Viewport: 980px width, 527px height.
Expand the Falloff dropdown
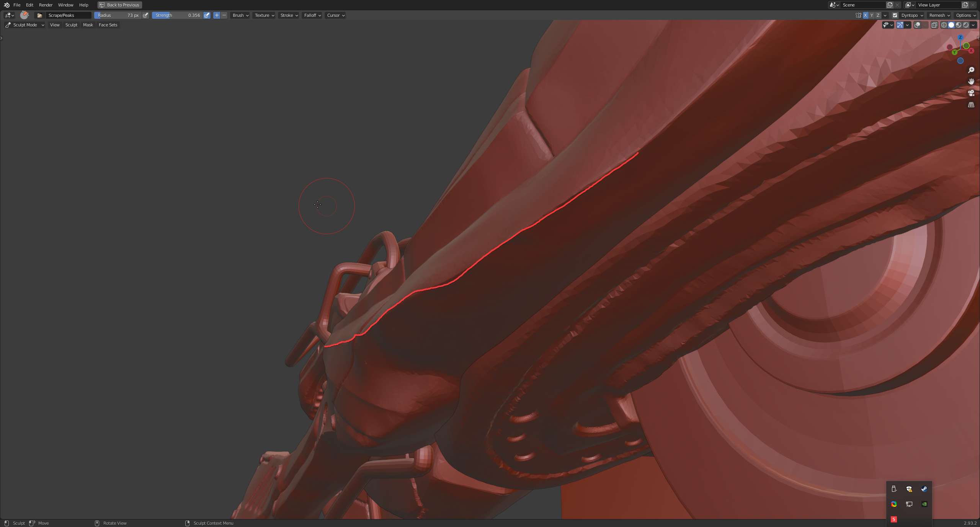click(312, 15)
